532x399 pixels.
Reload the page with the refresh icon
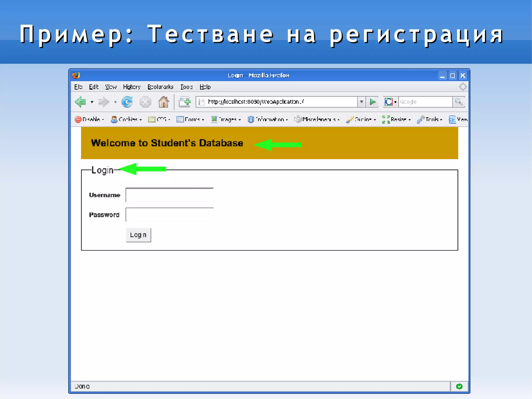click(x=127, y=102)
